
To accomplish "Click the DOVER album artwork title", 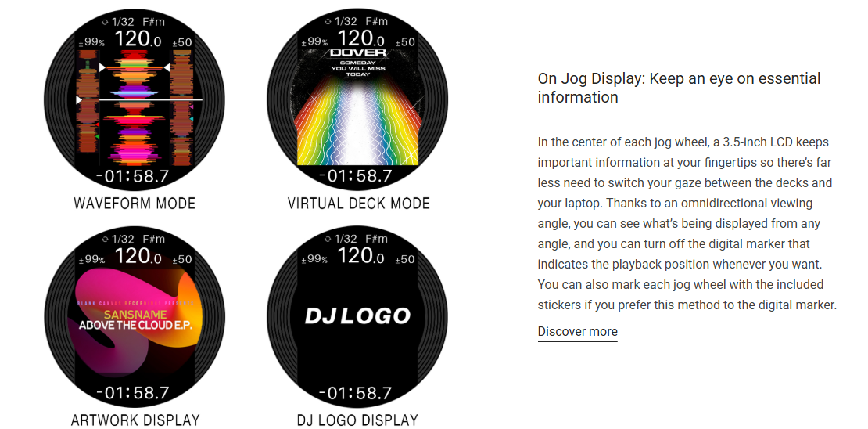I will pyautogui.click(x=357, y=53).
